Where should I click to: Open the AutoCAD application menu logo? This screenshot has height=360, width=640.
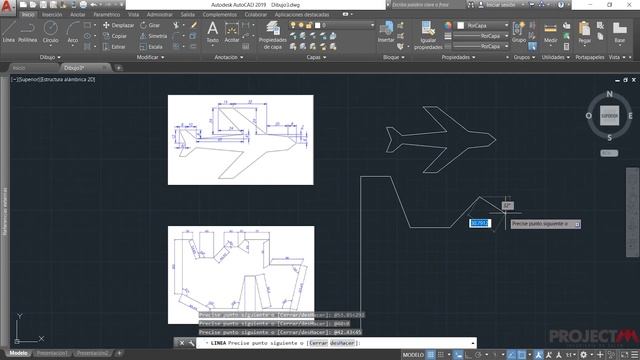pyautogui.click(x=7, y=7)
